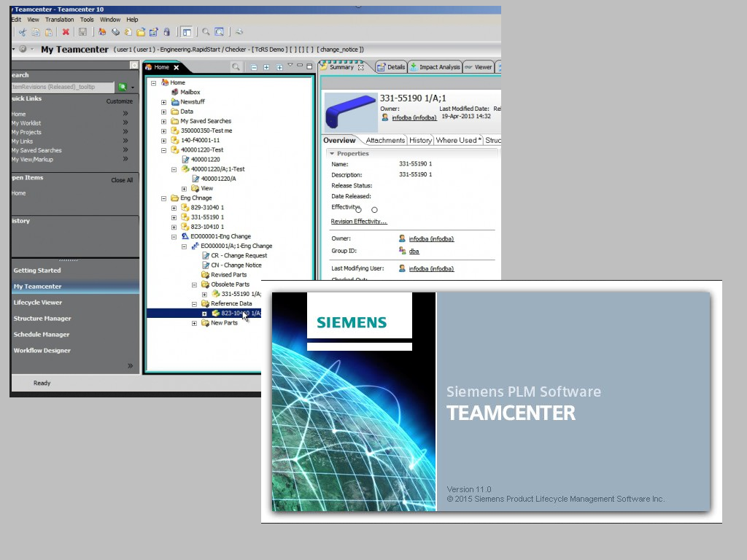Collapse the Properties section triangle
The height and width of the screenshot is (560, 747).
332,153
